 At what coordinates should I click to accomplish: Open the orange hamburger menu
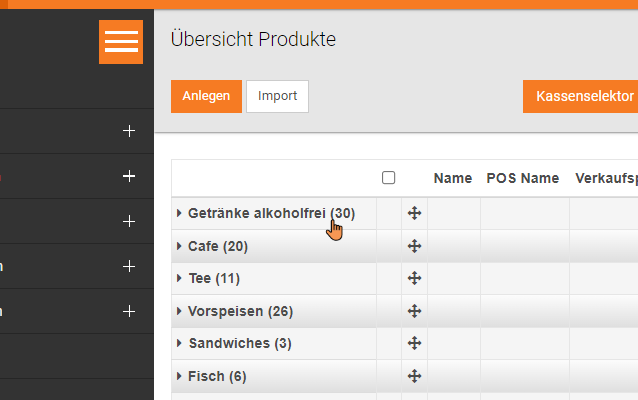click(x=121, y=41)
